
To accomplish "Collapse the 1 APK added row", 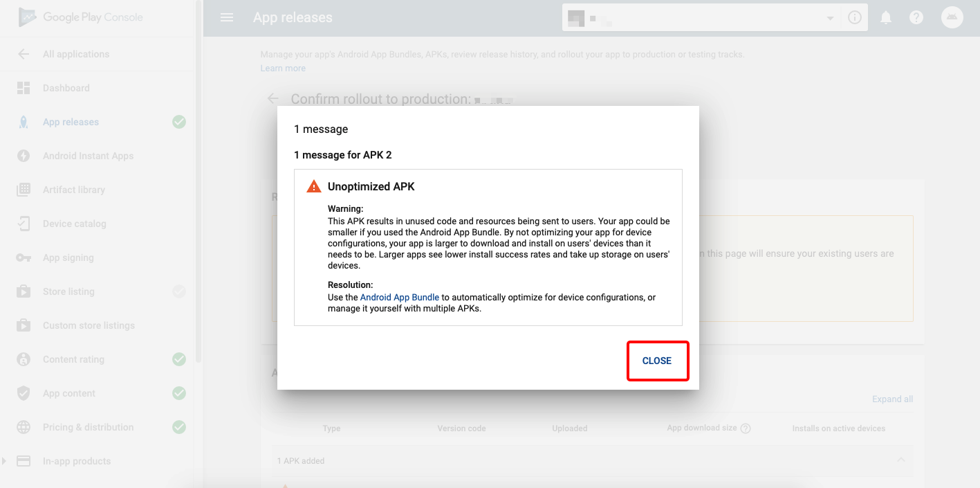I will click(x=900, y=460).
